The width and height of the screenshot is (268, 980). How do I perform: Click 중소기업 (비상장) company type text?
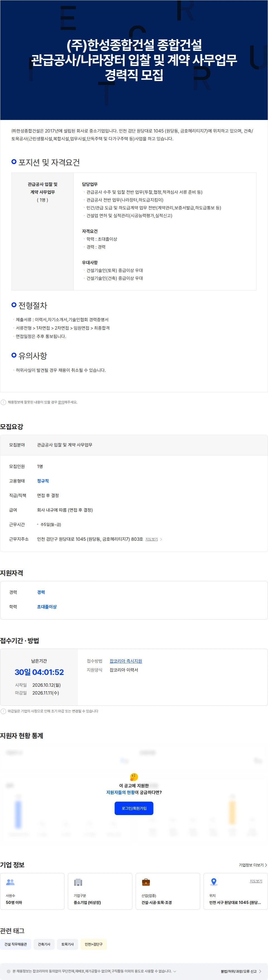tap(87, 902)
